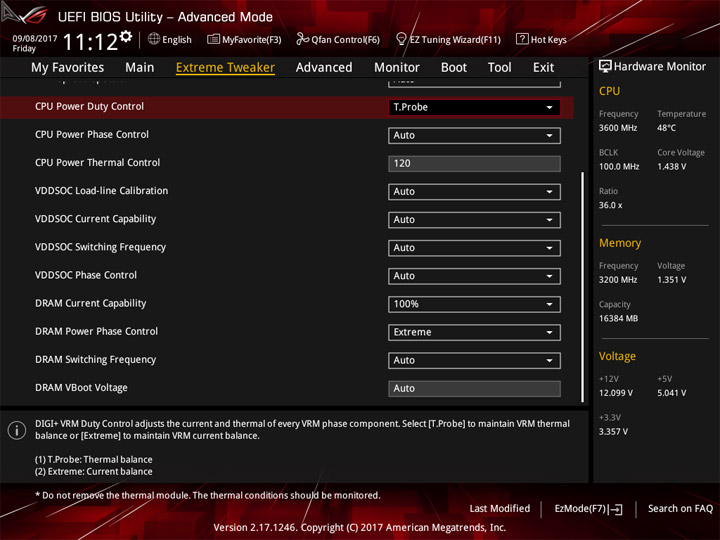Click the MyFavorite list icon
The height and width of the screenshot is (540, 720).
pyautogui.click(x=213, y=39)
